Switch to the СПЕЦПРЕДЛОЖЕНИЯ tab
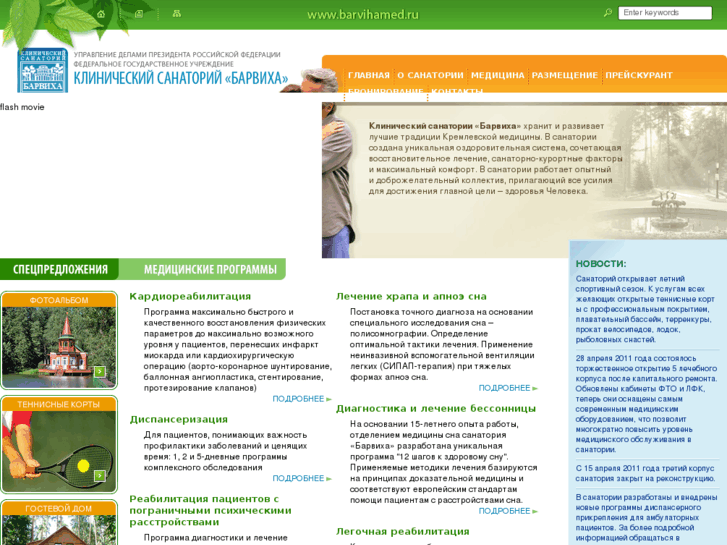 pyautogui.click(x=60, y=269)
